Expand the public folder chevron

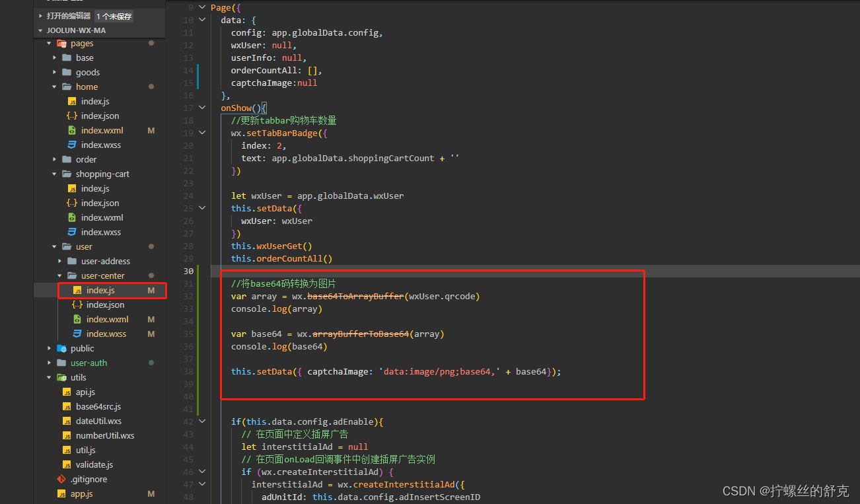tap(49, 349)
